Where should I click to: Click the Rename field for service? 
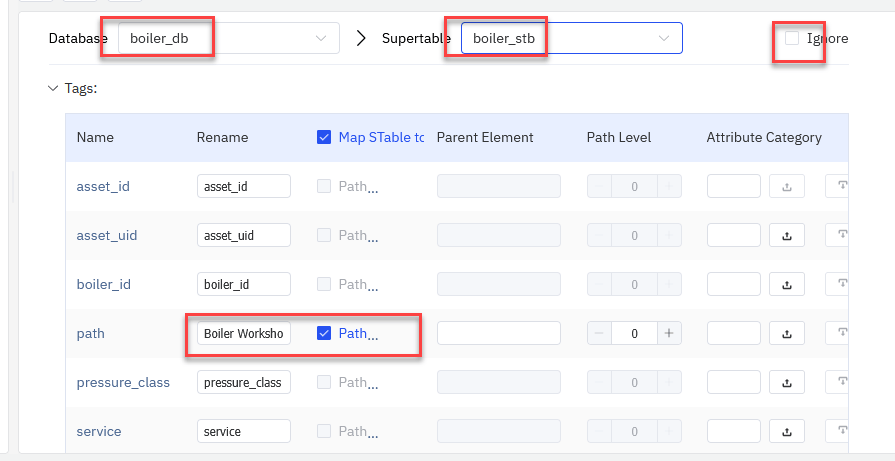pos(243,431)
